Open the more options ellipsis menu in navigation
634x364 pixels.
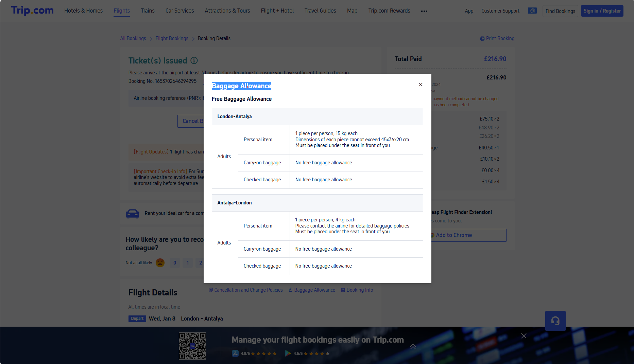424,11
